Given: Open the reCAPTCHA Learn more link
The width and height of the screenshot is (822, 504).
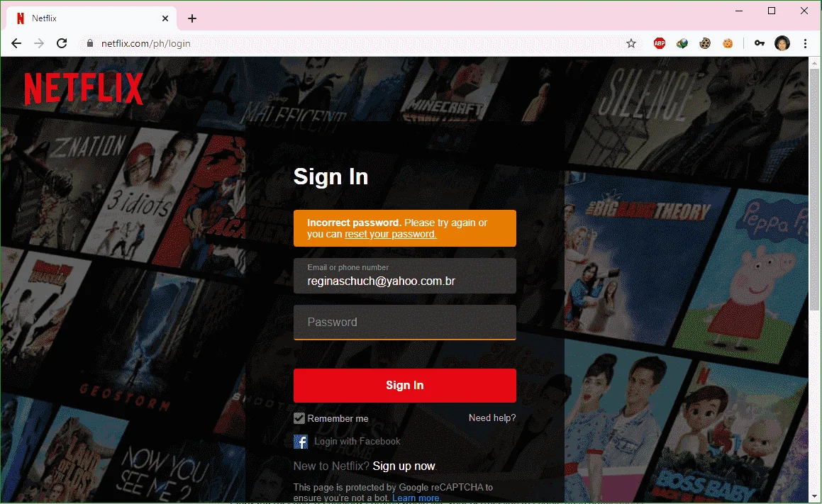Looking at the screenshot, I should click(x=416, y=498).
